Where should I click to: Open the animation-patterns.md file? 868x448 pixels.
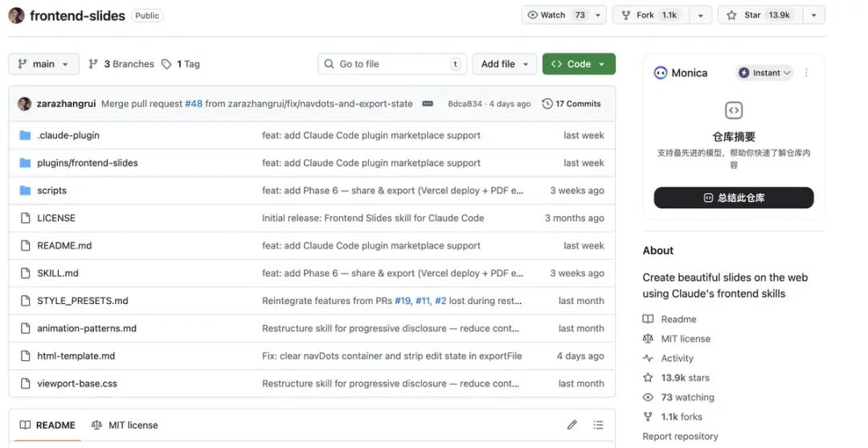(x=86, y=328)
